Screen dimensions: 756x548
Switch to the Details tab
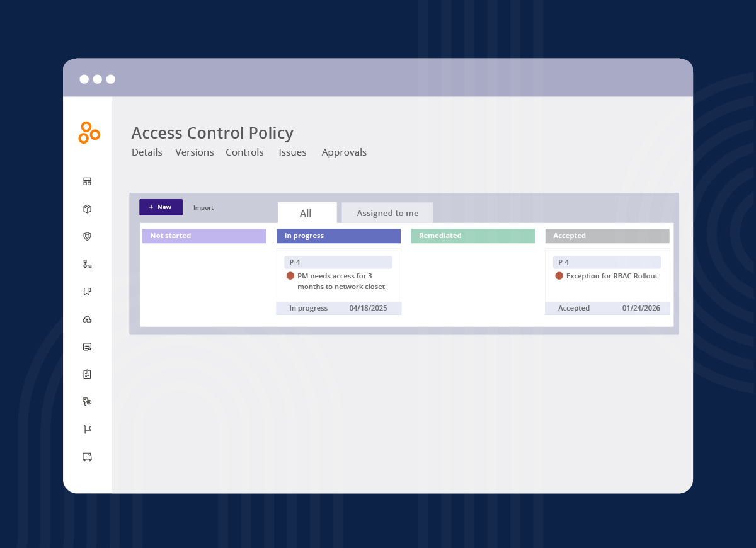point(147,152)
